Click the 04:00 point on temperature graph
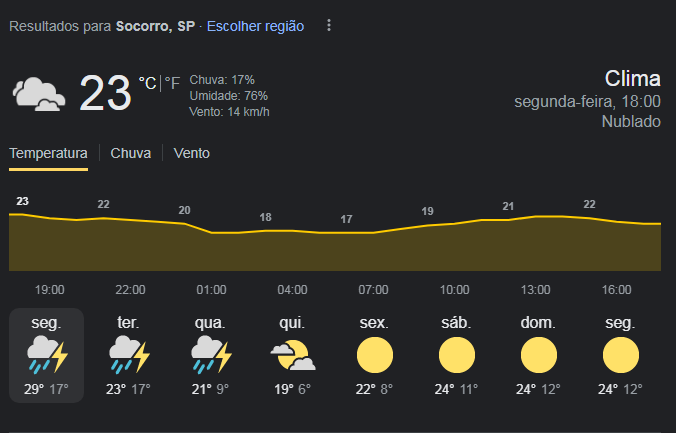This screenshot has width=676, height=433. (292, 231)
